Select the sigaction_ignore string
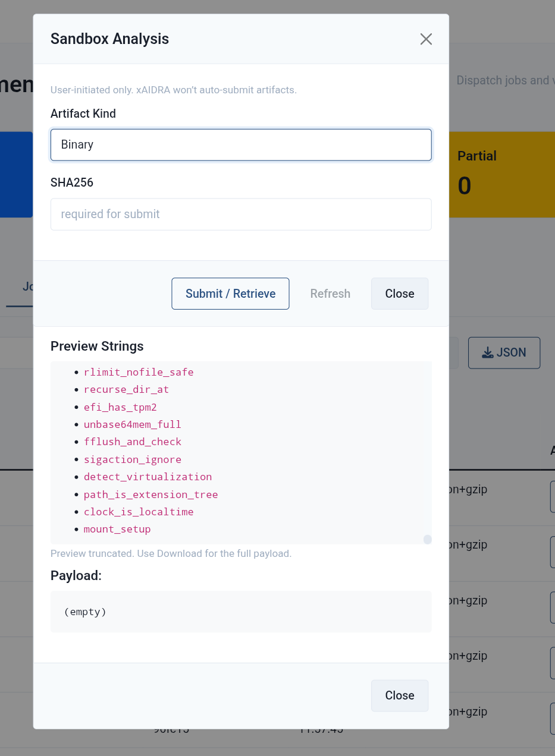Viewport: 555px width, 756px height. pos(133,459)
